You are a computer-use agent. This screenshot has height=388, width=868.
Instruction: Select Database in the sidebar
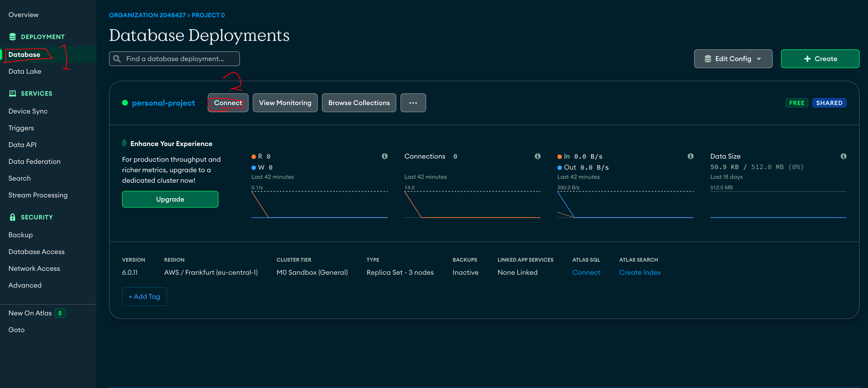pyautogui.click(x=24, y=55)
